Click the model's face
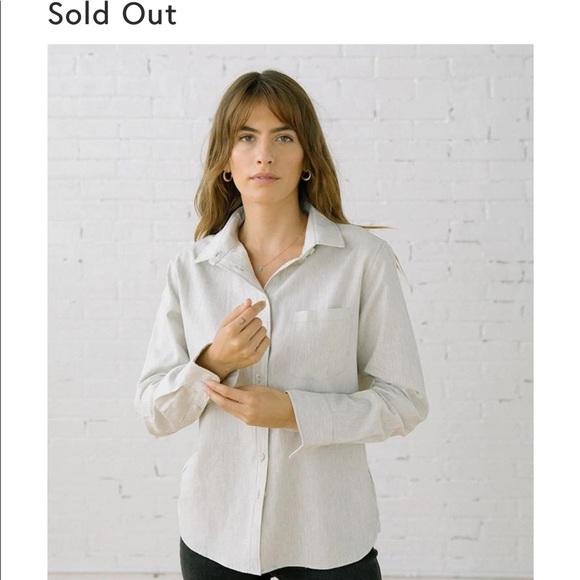Viewport: 580px width, 580px height. [x=265, y=154]
